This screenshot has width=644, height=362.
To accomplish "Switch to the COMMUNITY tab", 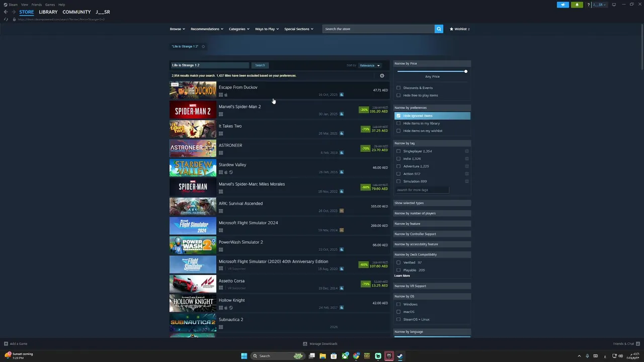I will point(76,12).
